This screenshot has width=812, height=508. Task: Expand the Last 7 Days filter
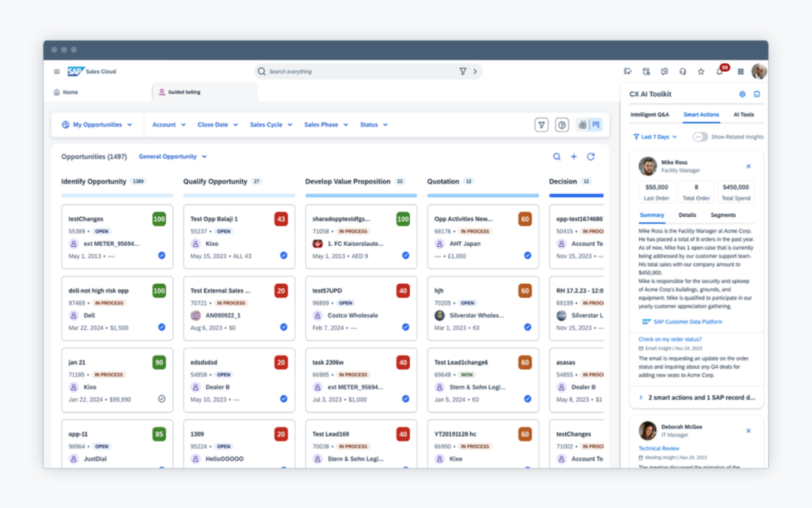point(655,137)
